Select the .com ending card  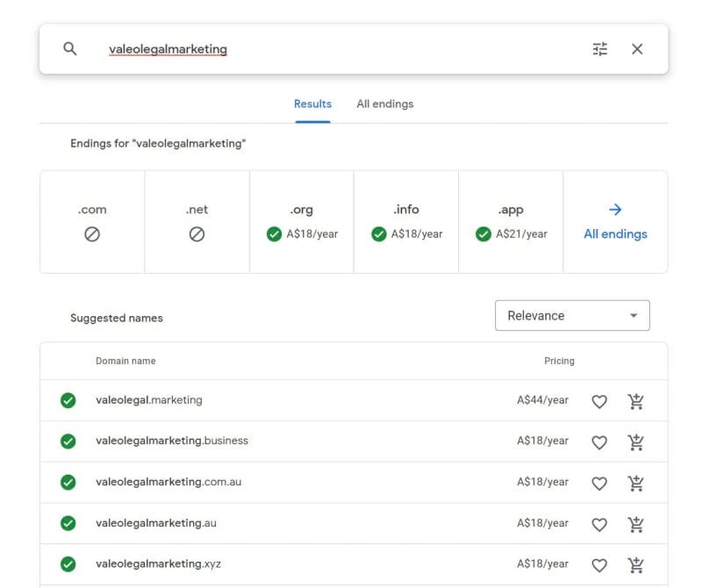coord(92,222)
